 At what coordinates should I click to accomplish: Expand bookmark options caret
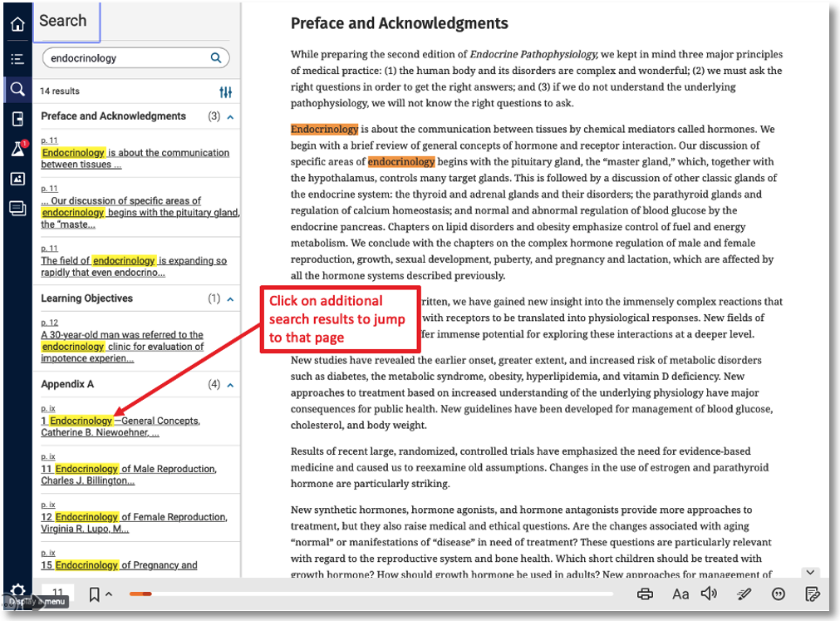coord(109,594)
